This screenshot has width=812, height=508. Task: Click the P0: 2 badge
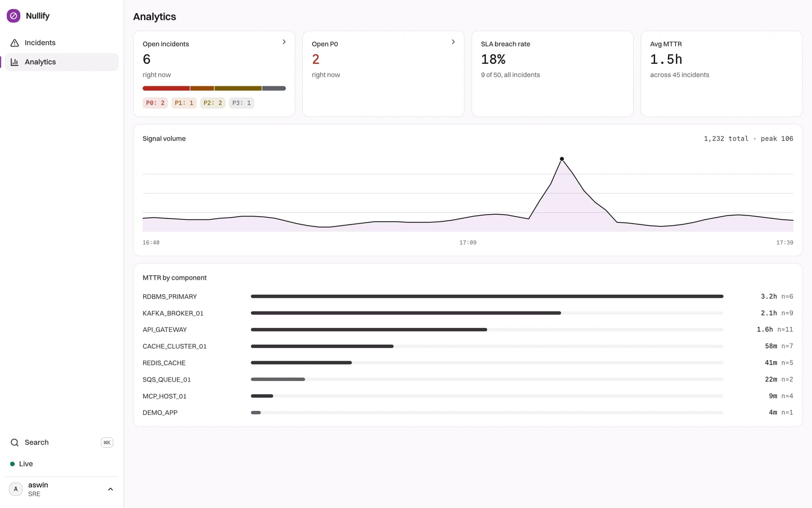coord(155,103)
